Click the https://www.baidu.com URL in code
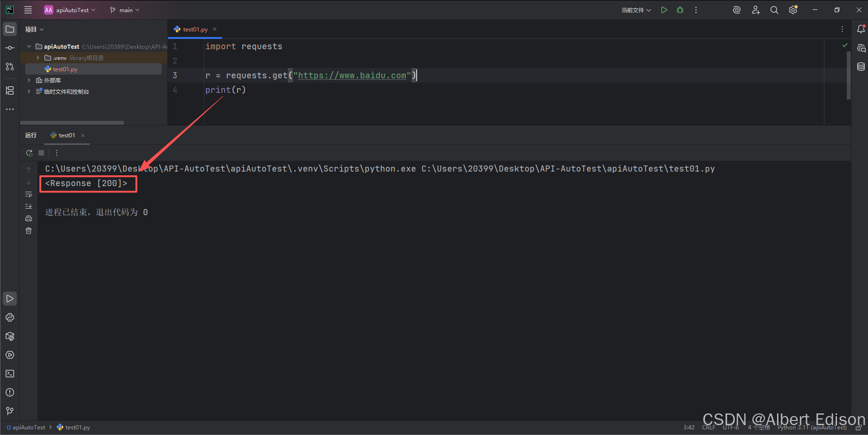This screenshot has width=868, height=435. 352,75
